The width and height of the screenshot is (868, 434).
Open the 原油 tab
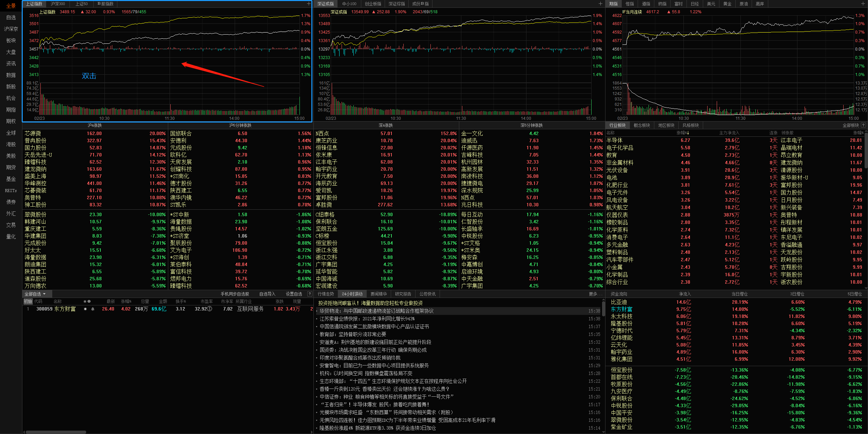744,4
